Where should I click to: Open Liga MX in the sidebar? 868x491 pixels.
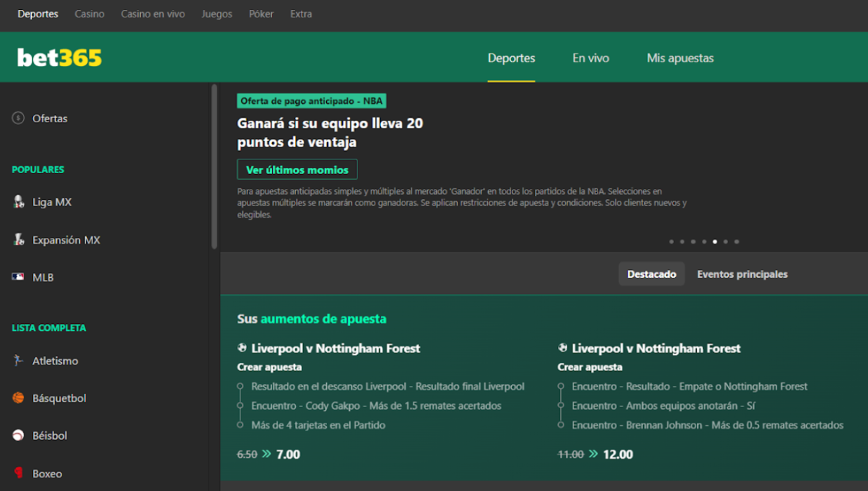pyautogui.click(x=52, y=202)
